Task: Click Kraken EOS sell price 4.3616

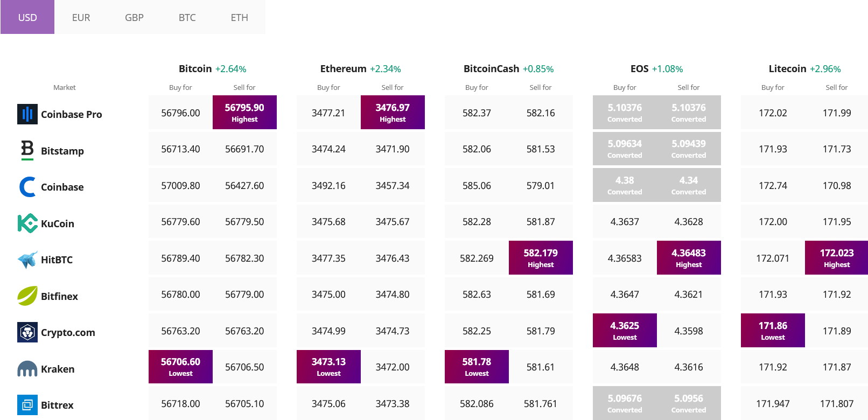Action: [689, 367]
